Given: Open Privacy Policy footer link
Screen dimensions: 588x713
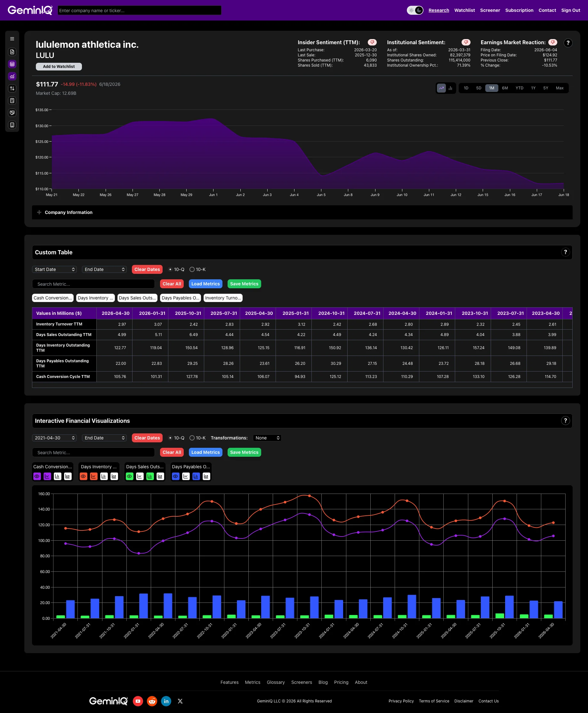Looking at the screenshot, I should tap(401, 701).
